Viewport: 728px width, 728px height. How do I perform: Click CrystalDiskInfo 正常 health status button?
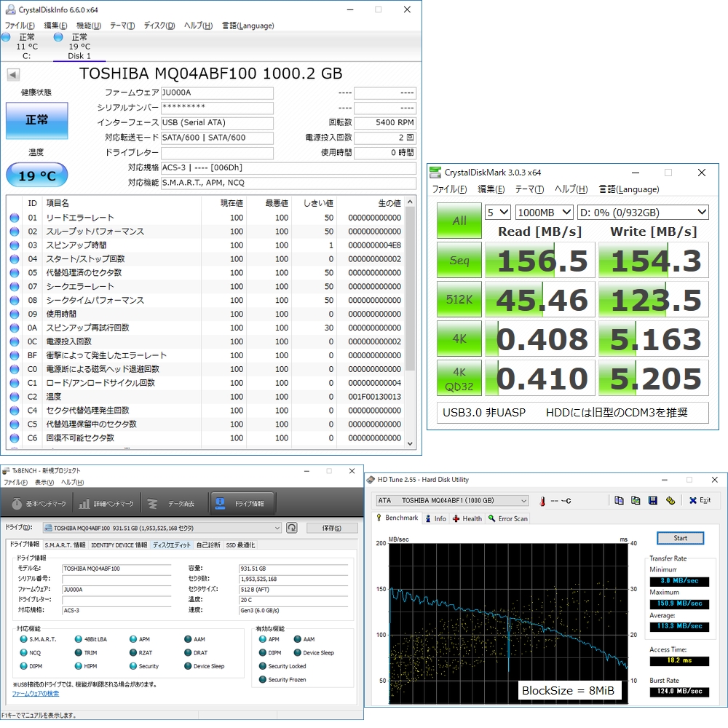[37, 120]
